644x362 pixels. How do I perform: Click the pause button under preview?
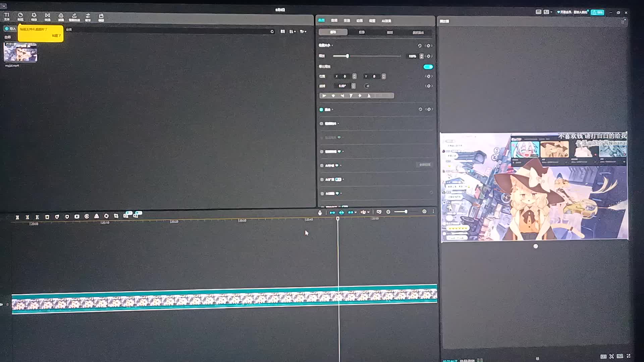[x=538, y=358]
